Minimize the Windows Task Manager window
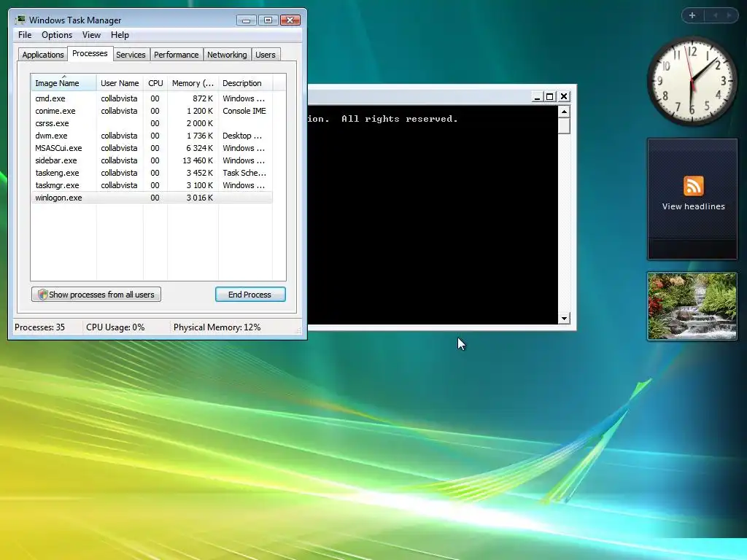Screen dimensions: 747x560 (247, 20)
